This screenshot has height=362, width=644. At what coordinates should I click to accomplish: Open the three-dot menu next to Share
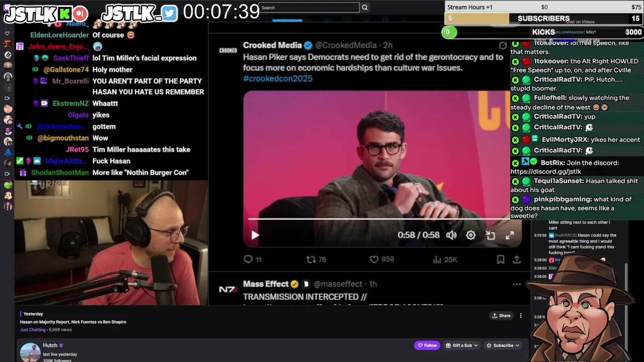click(521, 316)
